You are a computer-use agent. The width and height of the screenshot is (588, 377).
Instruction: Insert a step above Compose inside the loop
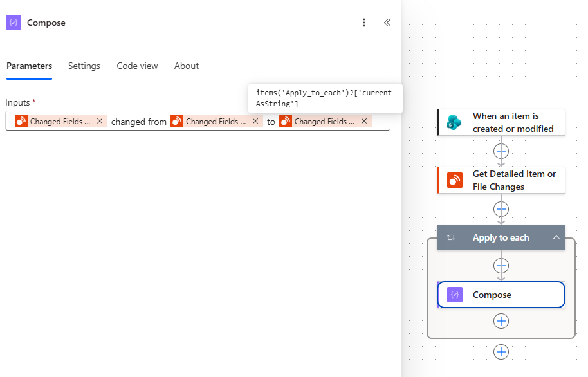[501, 266]
